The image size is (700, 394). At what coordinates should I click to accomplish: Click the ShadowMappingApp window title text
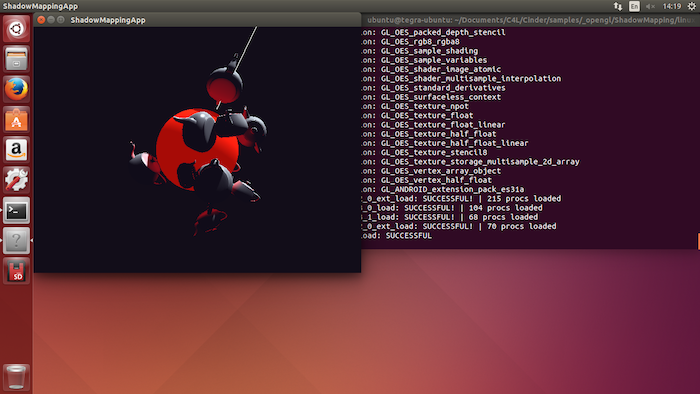tap(108, 20)
